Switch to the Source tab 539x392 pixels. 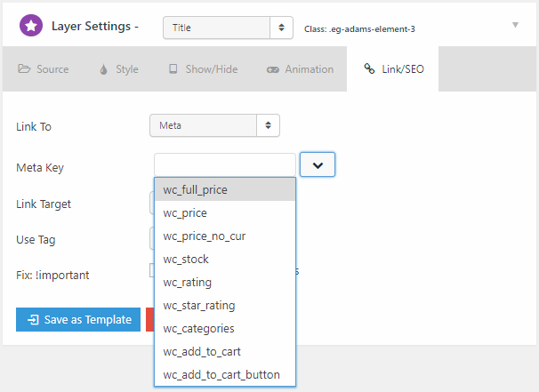44,69
